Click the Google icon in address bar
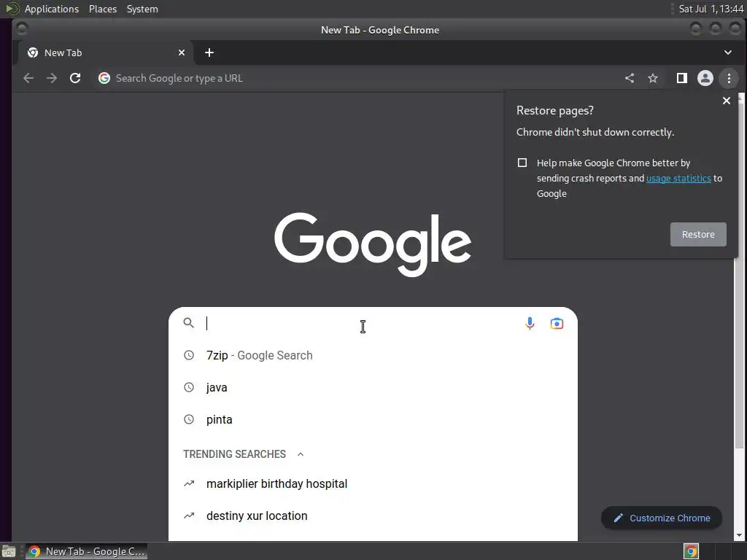The width and height of the screenshot is (747, 560). (104, 78)
